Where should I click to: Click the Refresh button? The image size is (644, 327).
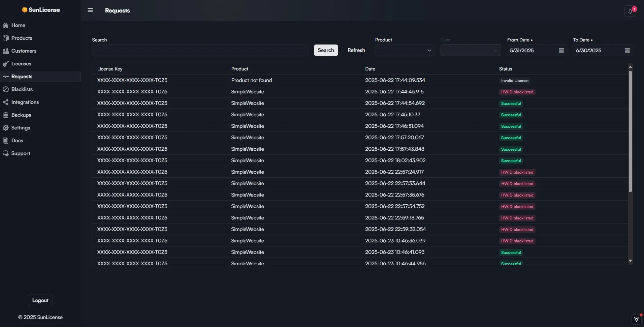[356, 50]
